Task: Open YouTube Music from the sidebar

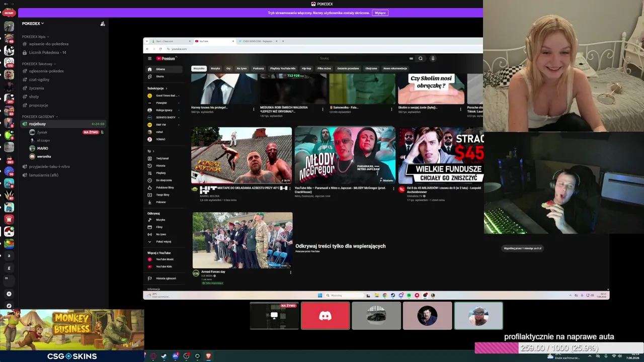Action: [x=164, y=259]
